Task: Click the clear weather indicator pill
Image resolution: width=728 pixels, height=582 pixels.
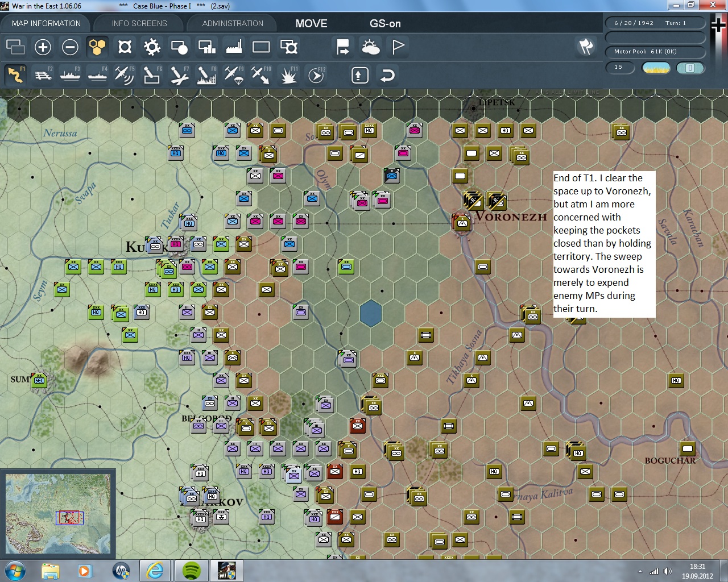Action: tap(656, 68)
